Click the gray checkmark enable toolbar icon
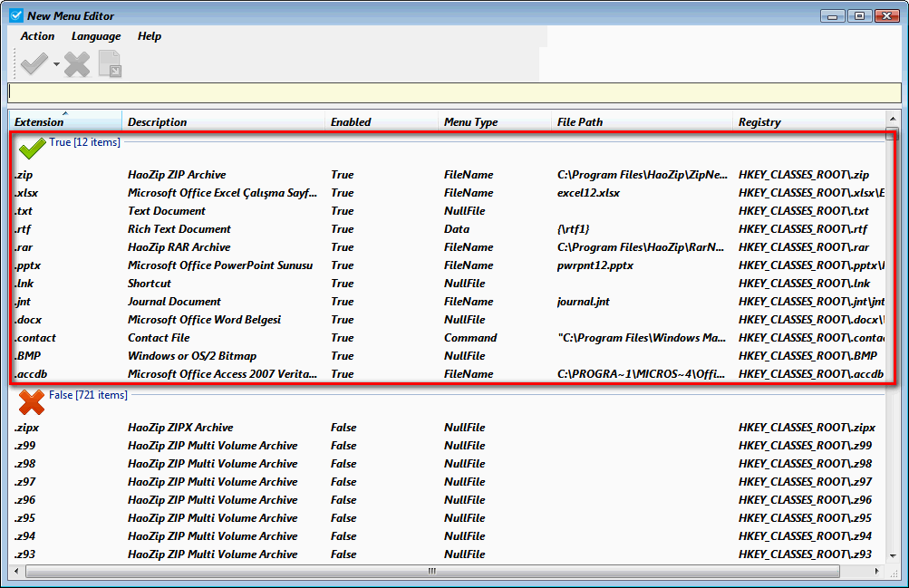 (34, 63)
